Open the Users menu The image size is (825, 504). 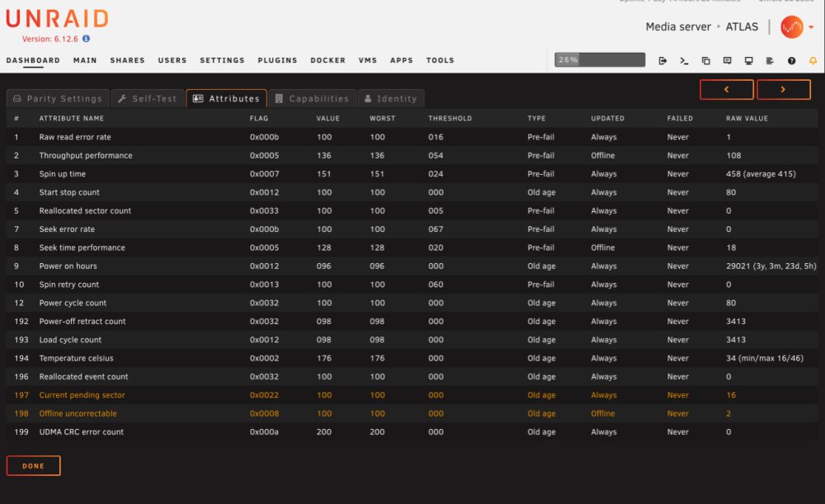(172, 60)
